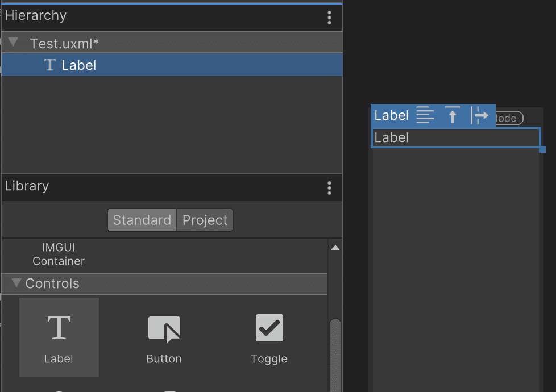Click the T icon beside Label in Hierarchy
This screenshot has height=392, width=556.
click(50, 65)
